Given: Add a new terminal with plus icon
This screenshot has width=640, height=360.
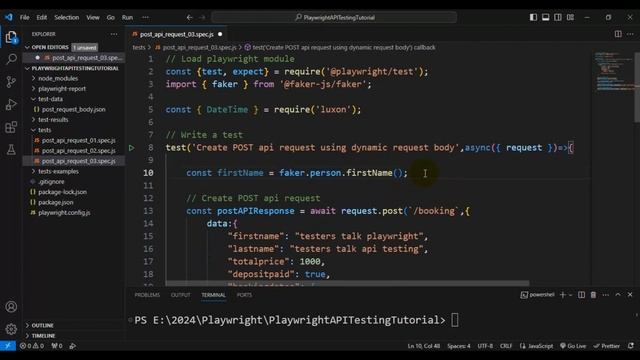Looking at the screenshot, I should 563,295.
